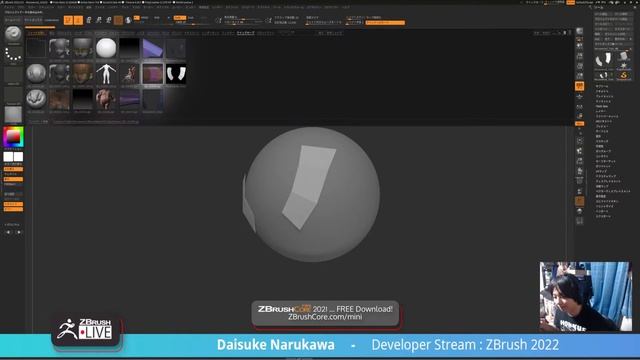
Task: Toggle the orange Mrgb button
Action: (136, 18)
